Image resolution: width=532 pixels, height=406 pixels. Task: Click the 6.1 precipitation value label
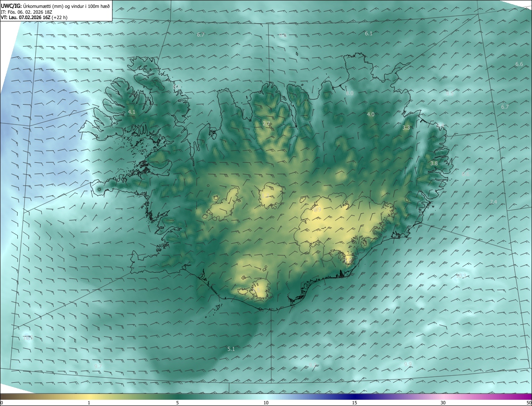tap(369, 33)
